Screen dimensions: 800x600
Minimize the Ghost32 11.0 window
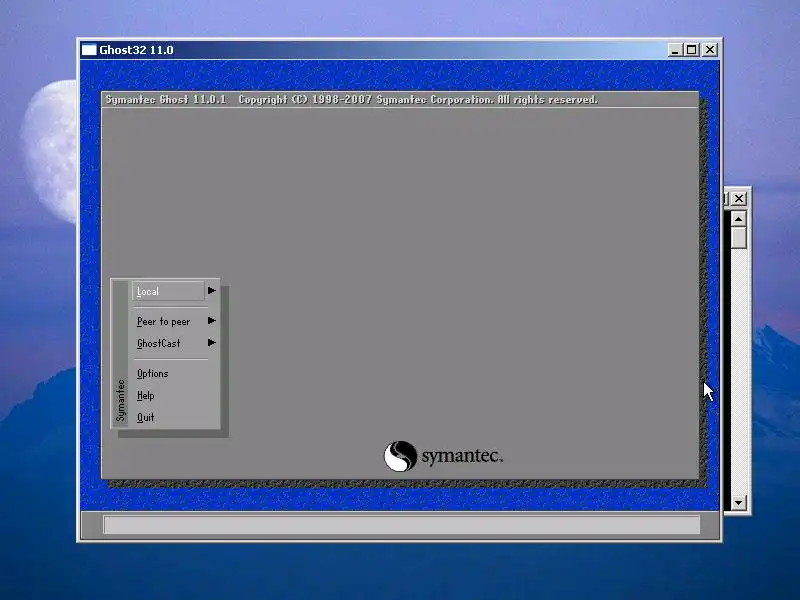pos(675,50)
